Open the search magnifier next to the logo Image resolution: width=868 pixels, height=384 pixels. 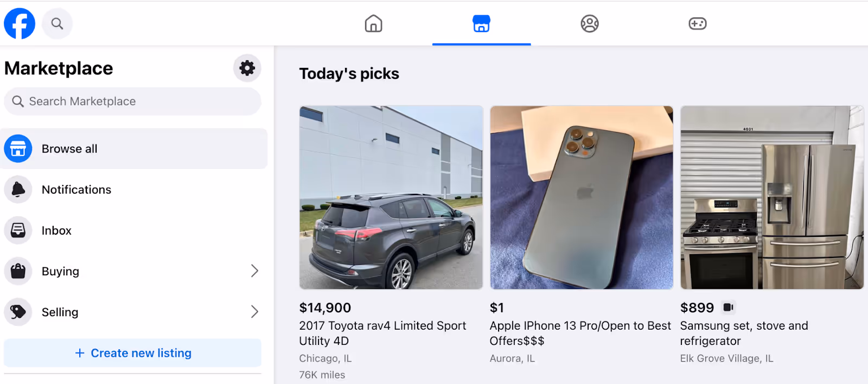click(x=57, y=23)
